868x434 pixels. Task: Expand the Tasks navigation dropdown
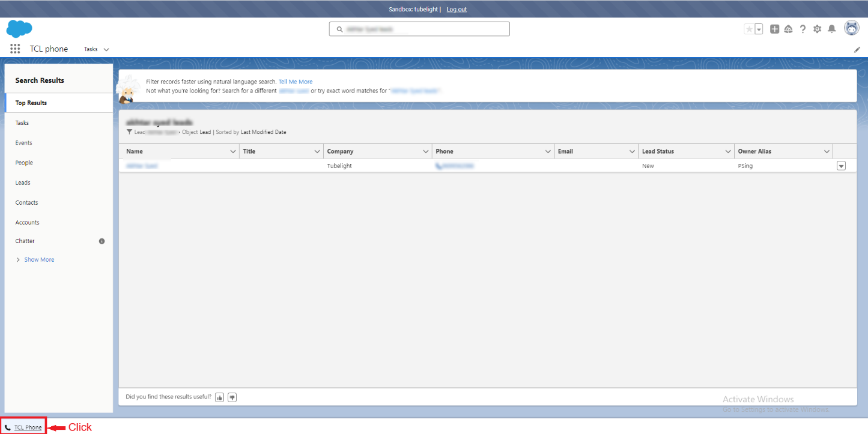(106, 49)
